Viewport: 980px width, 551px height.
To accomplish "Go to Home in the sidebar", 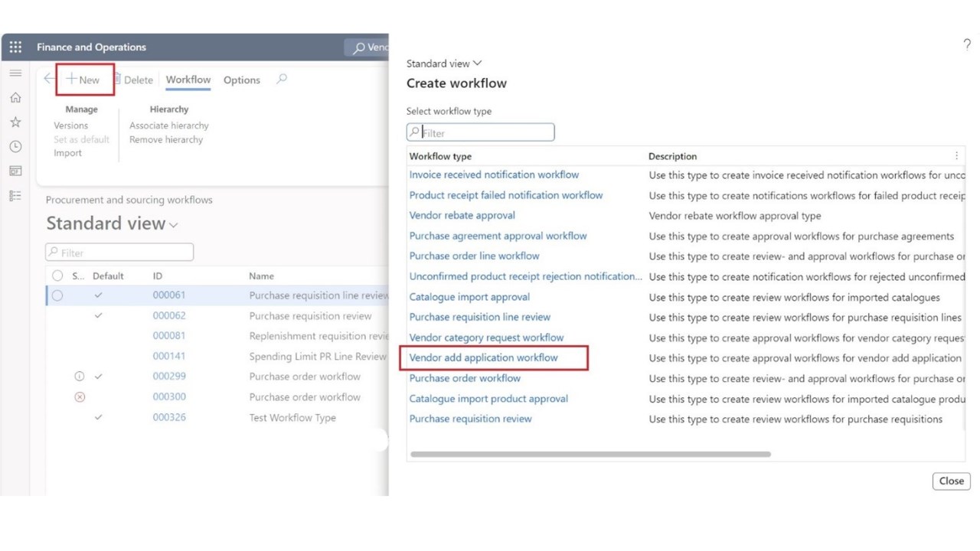I will coord(15,98).
